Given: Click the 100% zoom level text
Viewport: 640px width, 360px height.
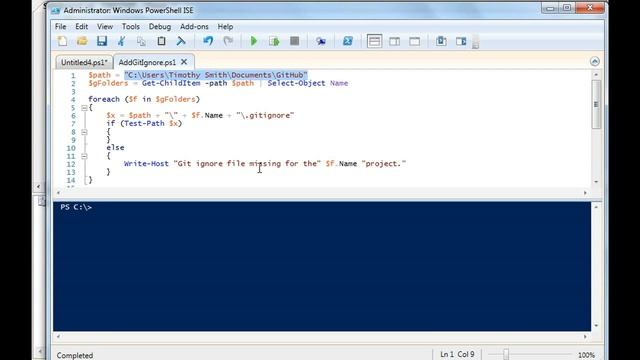Looking at the screenshot, I should (x=586, y=355).
